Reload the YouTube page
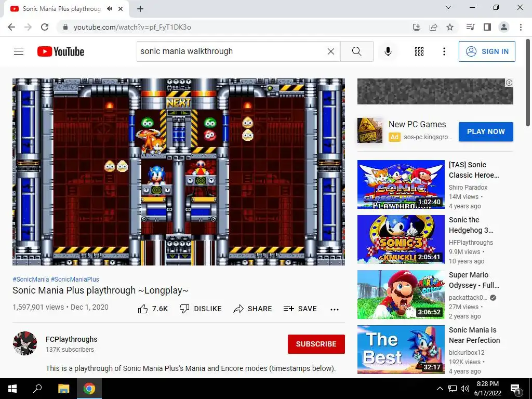Viewport: 532px width, 399px height. pyautogui.click(x=45, y=27)
